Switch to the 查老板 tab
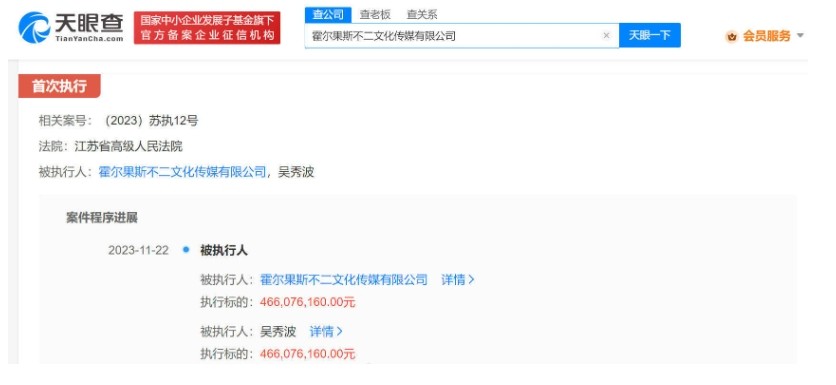The height and width of the screenshot is (385, 836). [375, 15]
